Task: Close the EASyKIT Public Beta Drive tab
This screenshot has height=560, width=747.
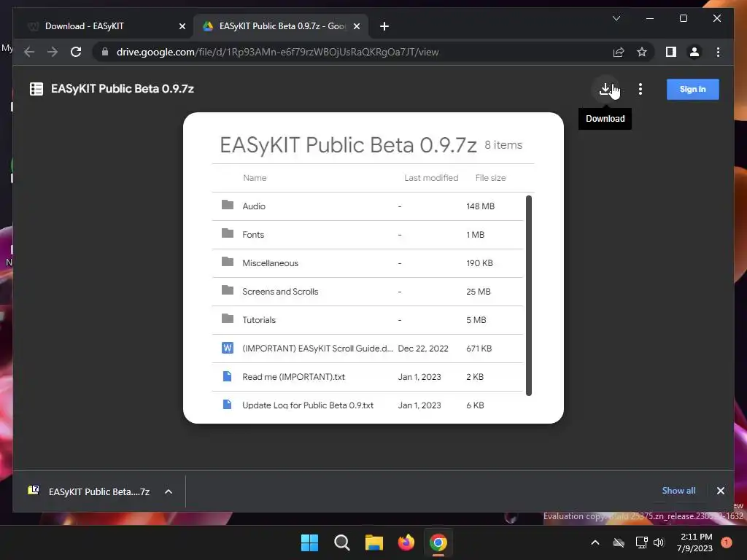Action: tap(356, 27)
